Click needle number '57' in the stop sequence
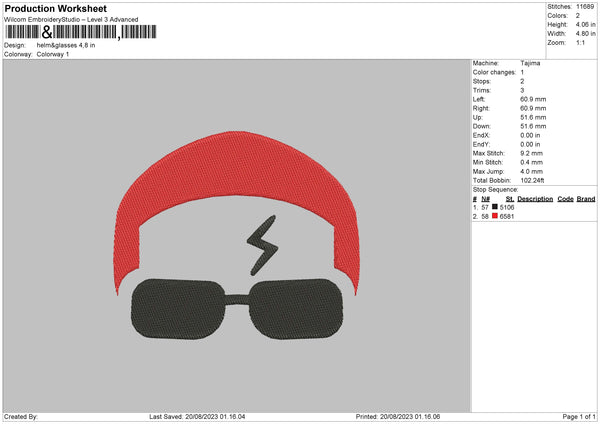This screenshot has width=600, height=424. (x=485, y=207)
